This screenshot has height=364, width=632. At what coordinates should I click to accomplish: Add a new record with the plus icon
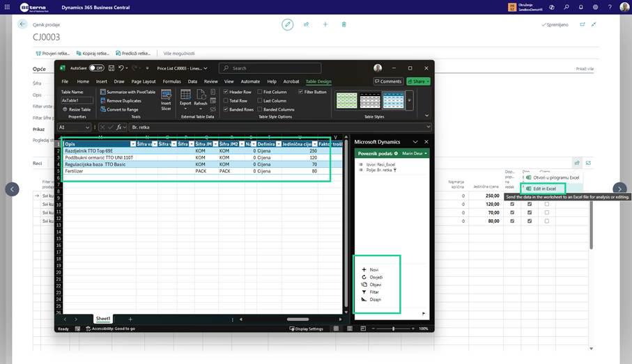(x=325, y=24)
